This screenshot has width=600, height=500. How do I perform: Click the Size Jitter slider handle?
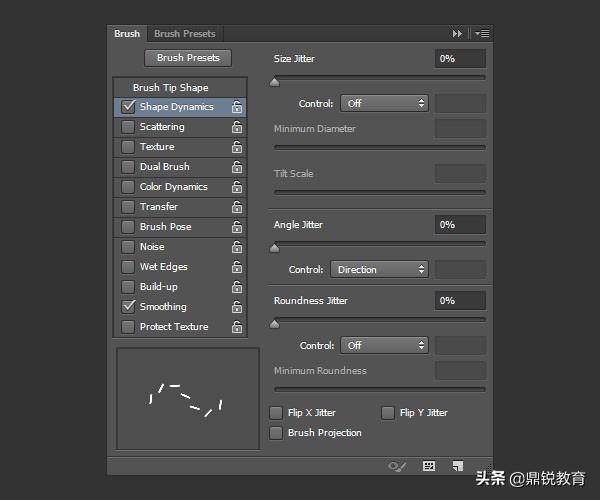(274, 82)
